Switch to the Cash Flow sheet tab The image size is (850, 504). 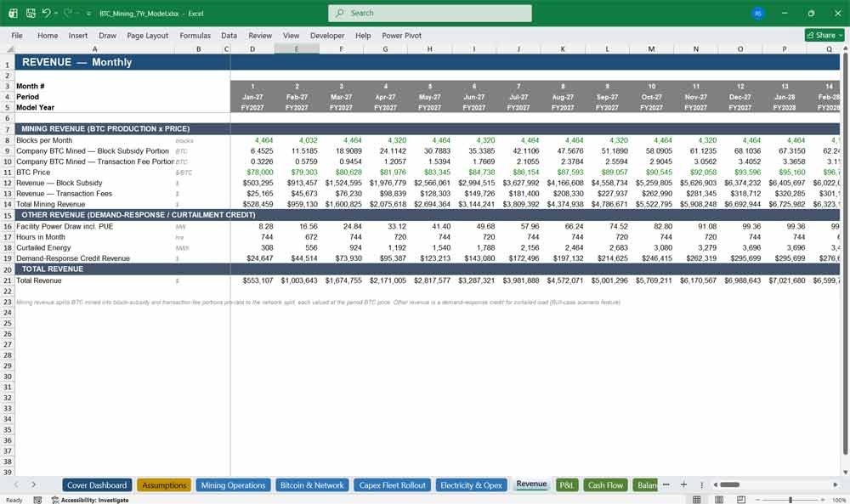pos(605,485)
